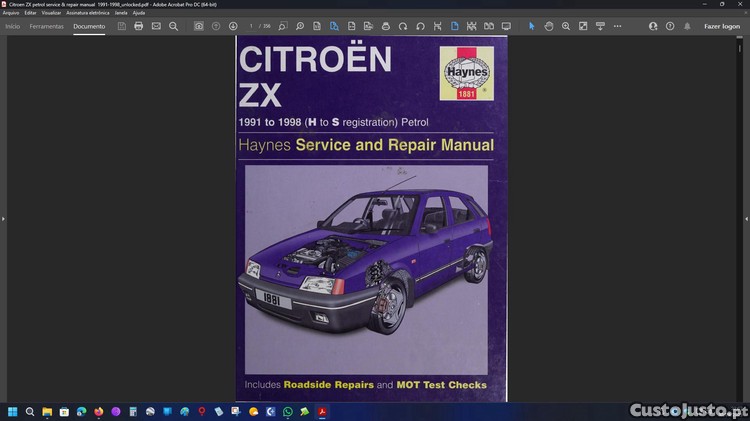Screen dimensions: 750x421
Task: Switch to the Ferramentas tab
Action: click(x=46, y=26)
